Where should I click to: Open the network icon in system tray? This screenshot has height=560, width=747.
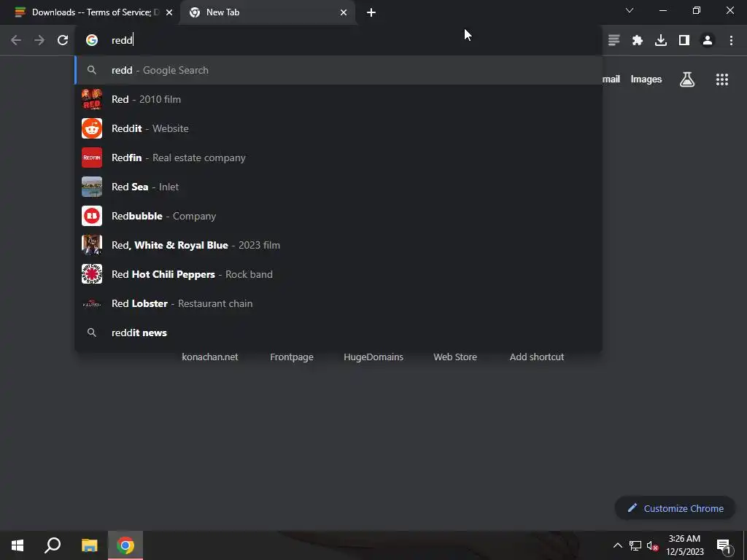point(635,545)
